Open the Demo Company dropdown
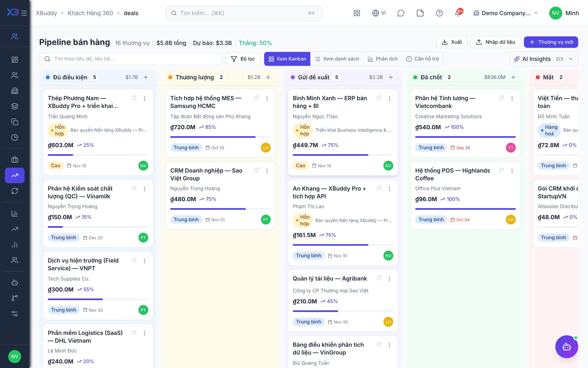 coord(506,13)
